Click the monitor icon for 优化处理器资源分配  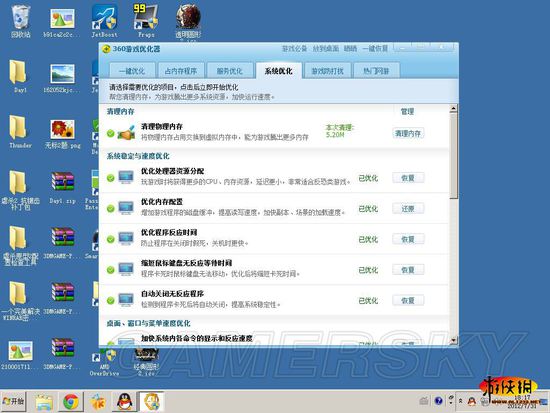[x=126, y=177]
